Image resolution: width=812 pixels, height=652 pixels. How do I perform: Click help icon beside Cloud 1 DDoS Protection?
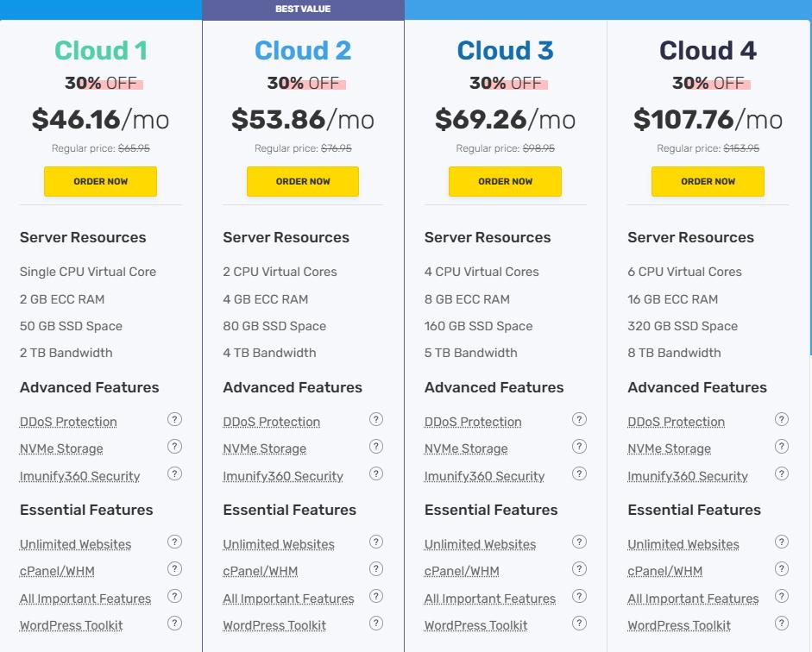pyautogui.click(x=174, y=420)
